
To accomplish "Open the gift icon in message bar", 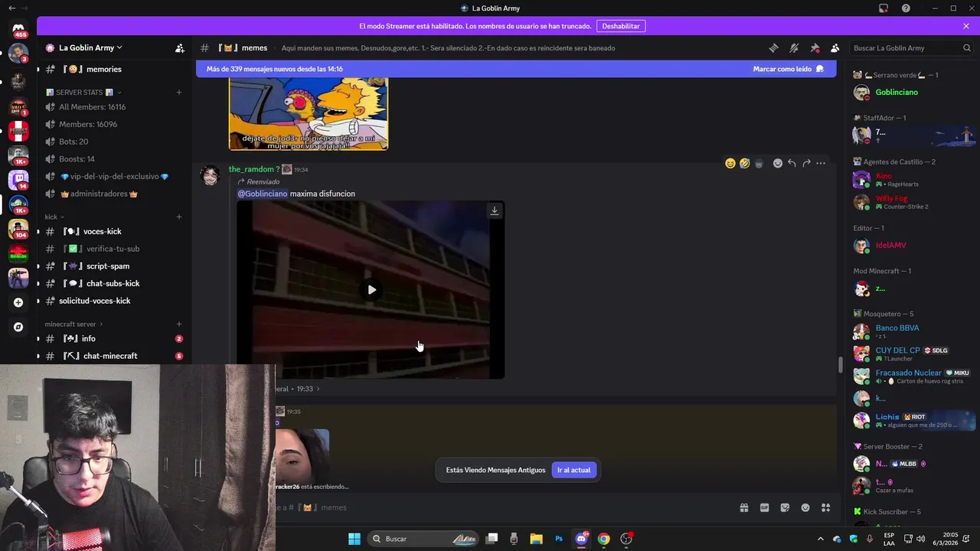I will pyautogui.click(x=743, y=507).
